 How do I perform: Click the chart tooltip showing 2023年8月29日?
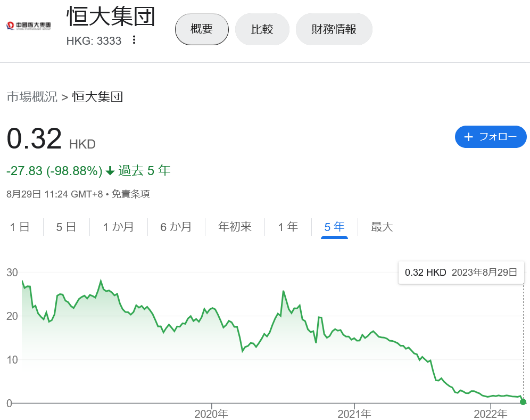pyautogui.click(x=461, y=273)
